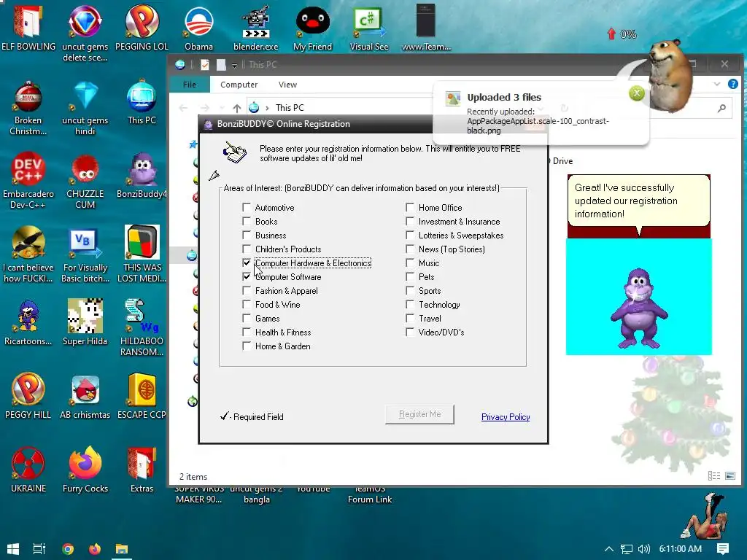Switch to the View ribbon tab
The image size is (747, 560).
[287, 85]
